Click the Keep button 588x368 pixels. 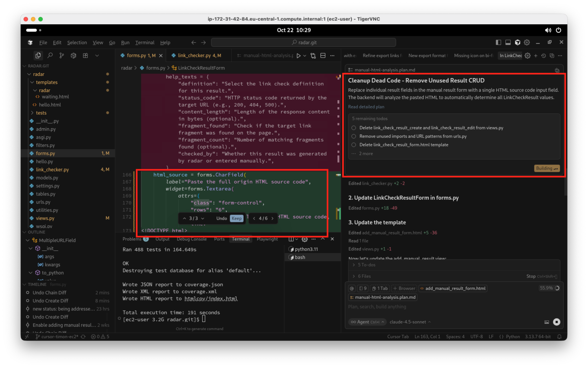tap(236, 218)
